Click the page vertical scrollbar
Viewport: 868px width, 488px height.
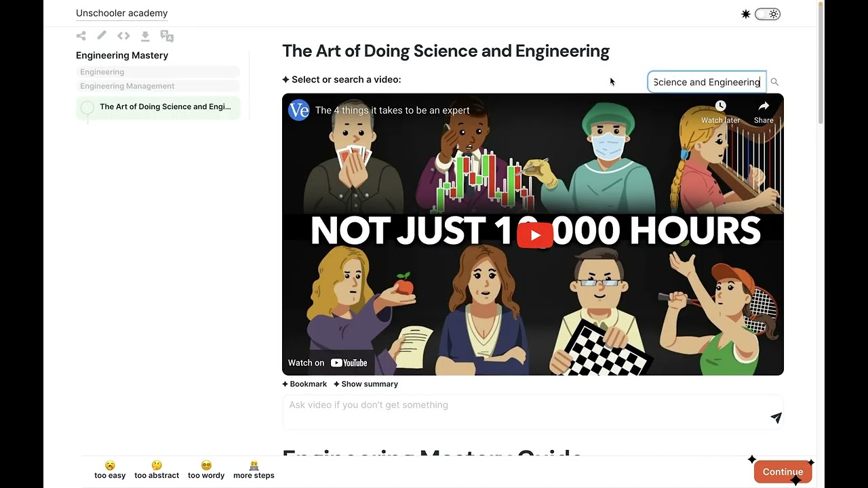coord(821,62)
